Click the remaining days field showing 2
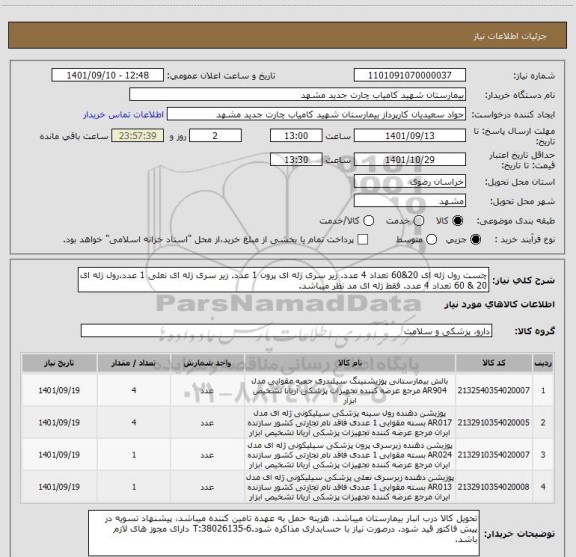This screenshot has height=557, width=576. point(215,136)
